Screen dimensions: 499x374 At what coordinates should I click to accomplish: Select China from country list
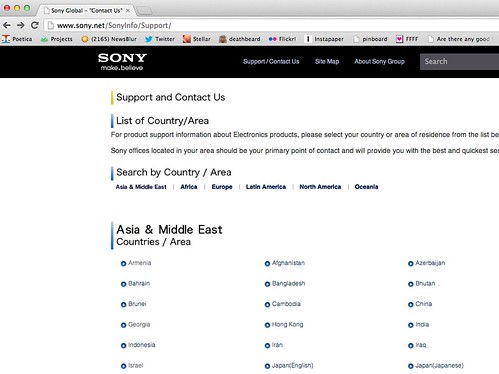[x=420, y=304]
